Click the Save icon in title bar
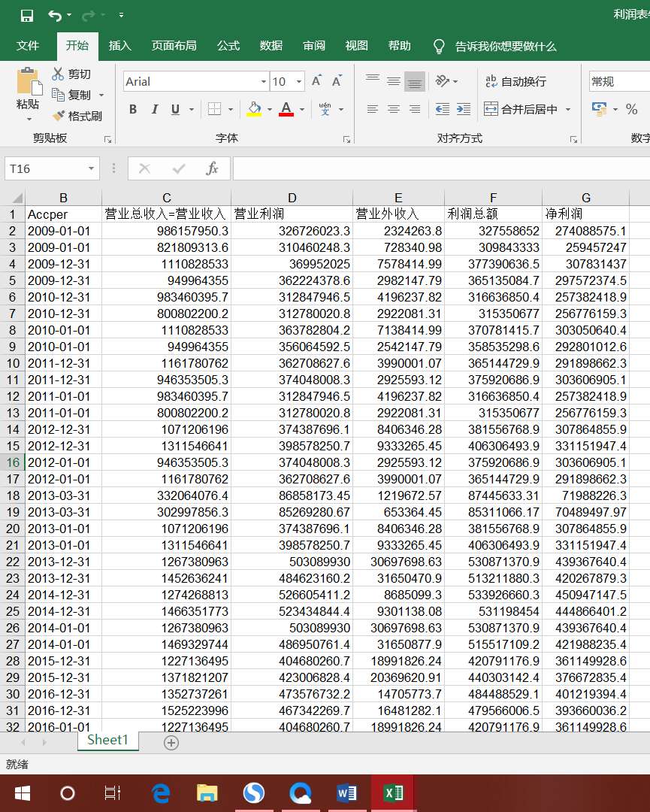 click(x=27, y=16)
